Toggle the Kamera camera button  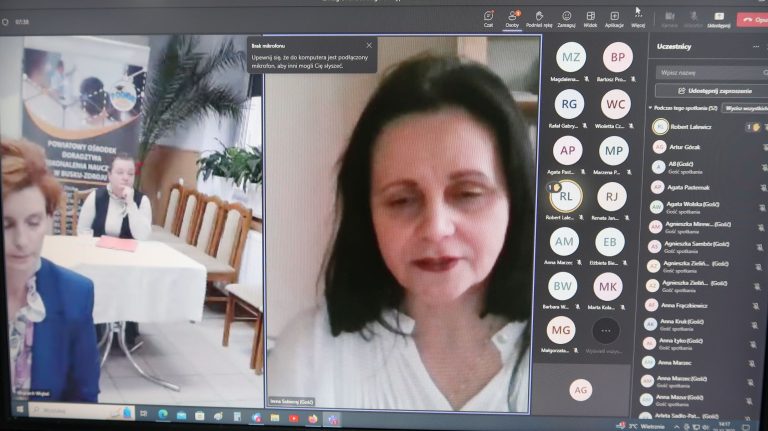tap(670, 19)
